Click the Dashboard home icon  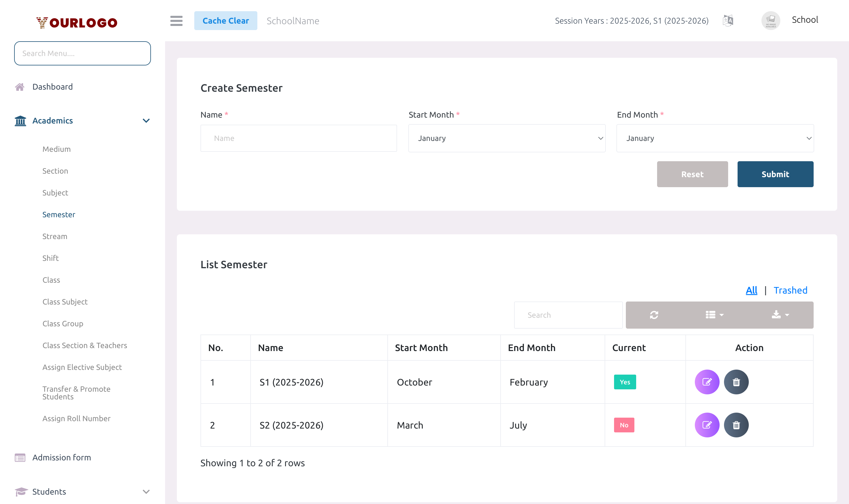pyautogui.click(x=20, y=87)
